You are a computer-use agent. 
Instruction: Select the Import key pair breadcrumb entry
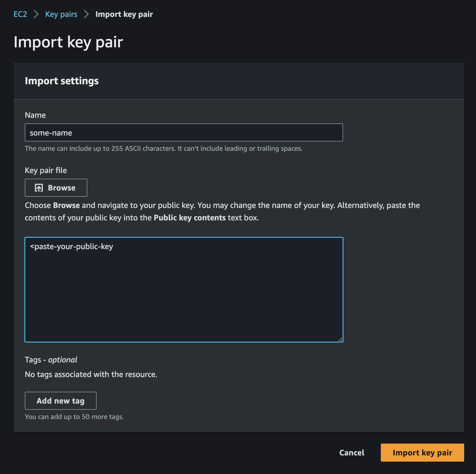124,14
